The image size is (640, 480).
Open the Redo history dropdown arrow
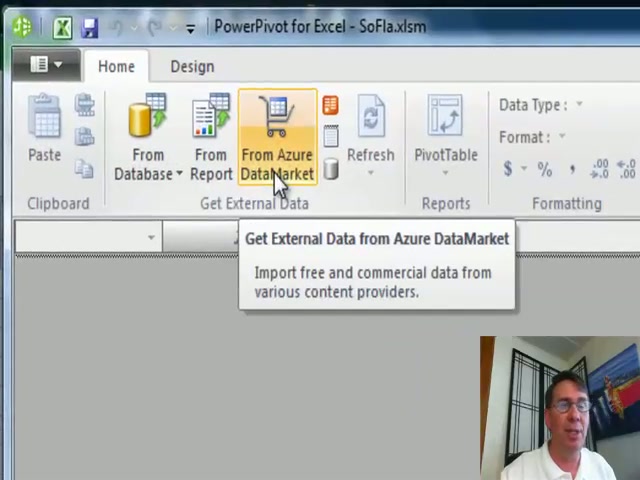pyautogui.click(x=173, y=28)
